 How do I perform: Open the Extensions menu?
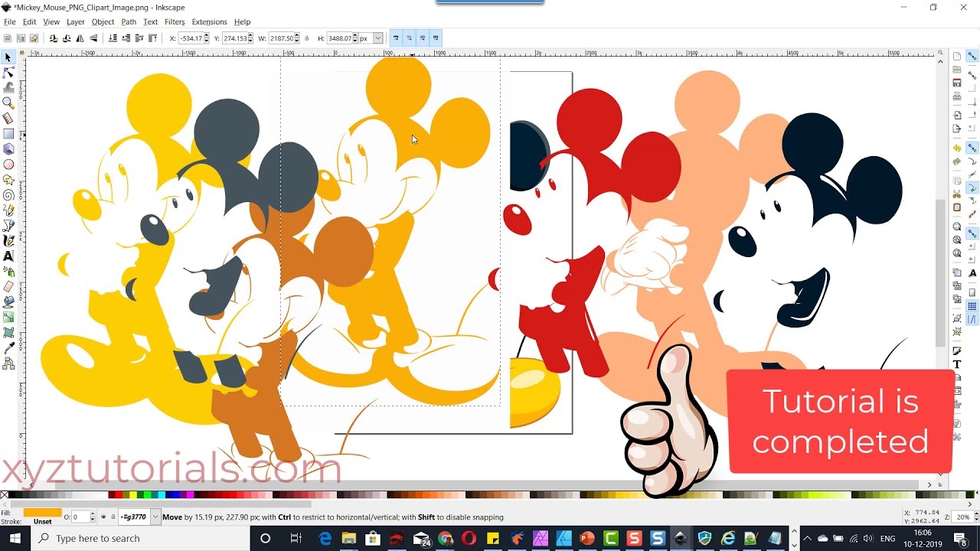(x=209, y=22)
